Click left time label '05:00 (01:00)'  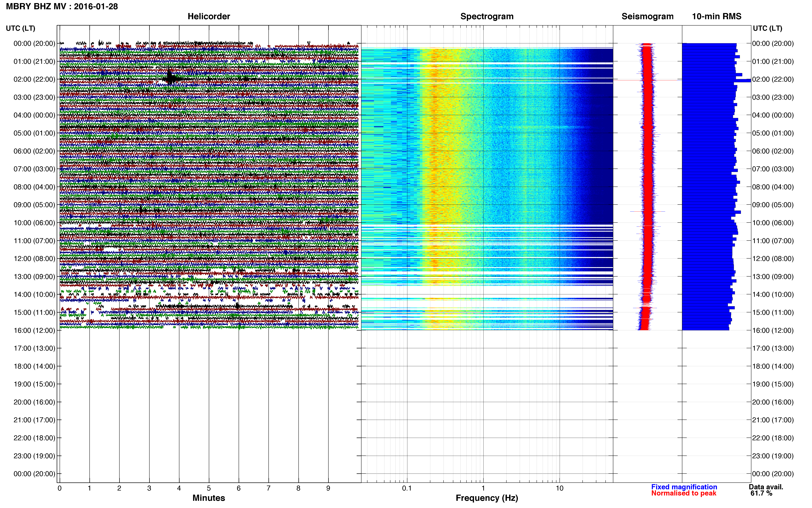(34, 133)
